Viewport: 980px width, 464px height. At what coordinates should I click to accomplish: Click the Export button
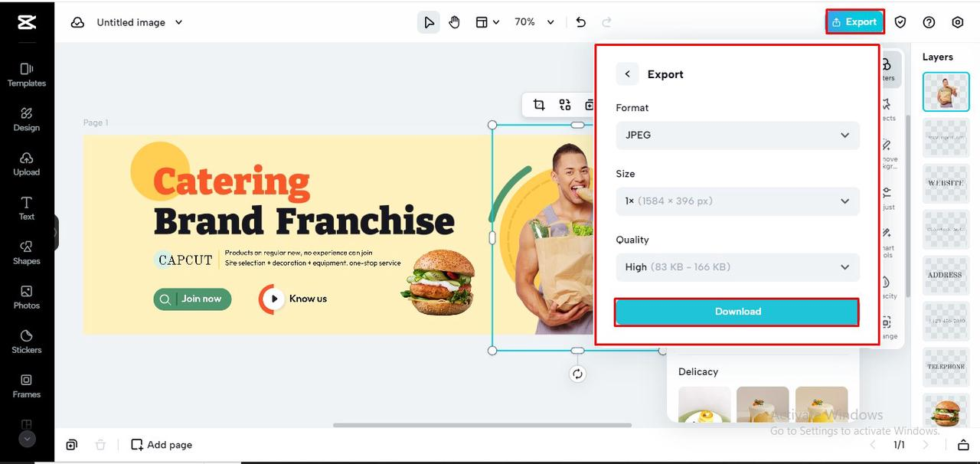pyautogui.click(x=854, y=21)
